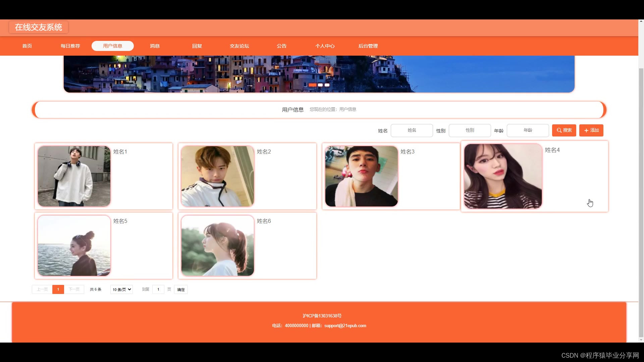Viewport: 644px width, 362px height.
Task: Open 个人中心 menu item
Action: (x=325, y=46)
